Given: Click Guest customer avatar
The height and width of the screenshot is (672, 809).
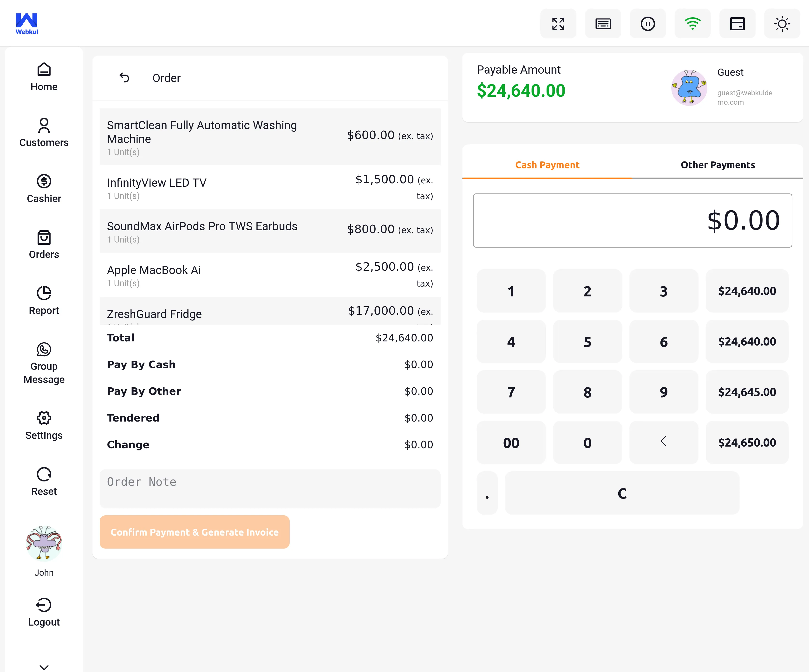Looking at the screenshot, I should (x=689, y=88).
